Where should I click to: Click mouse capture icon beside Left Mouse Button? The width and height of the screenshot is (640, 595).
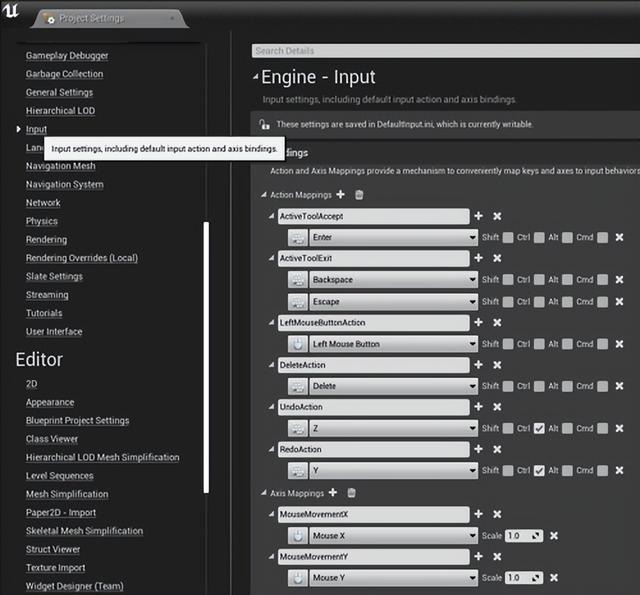(x=298, y=344)
